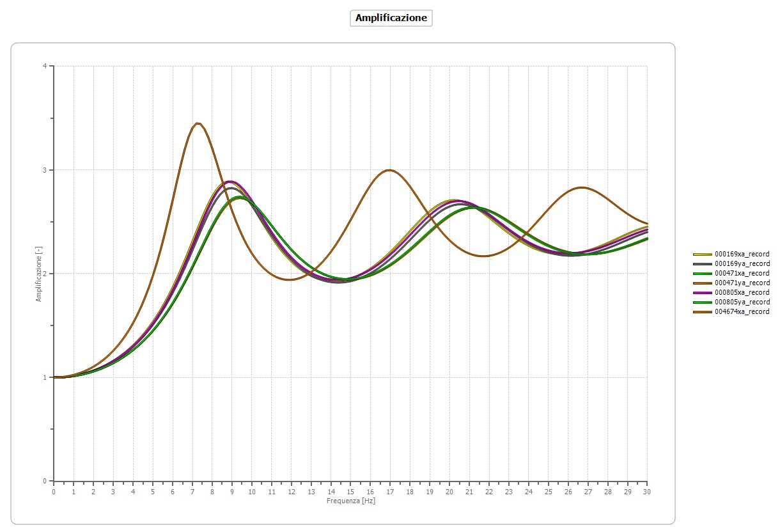780x532 pixels.
Task: Toggle the 000805ya_record legend label
Action: point(742,302)
